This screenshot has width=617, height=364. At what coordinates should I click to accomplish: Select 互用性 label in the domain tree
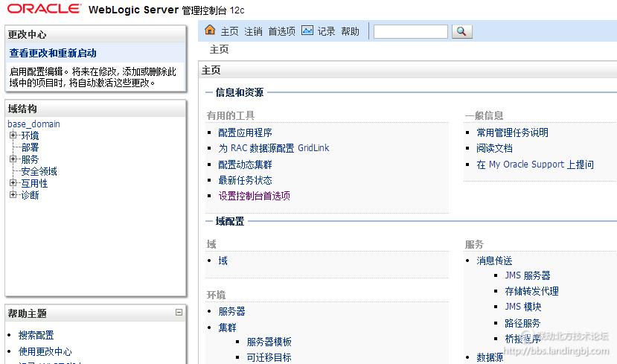point(35,183)
